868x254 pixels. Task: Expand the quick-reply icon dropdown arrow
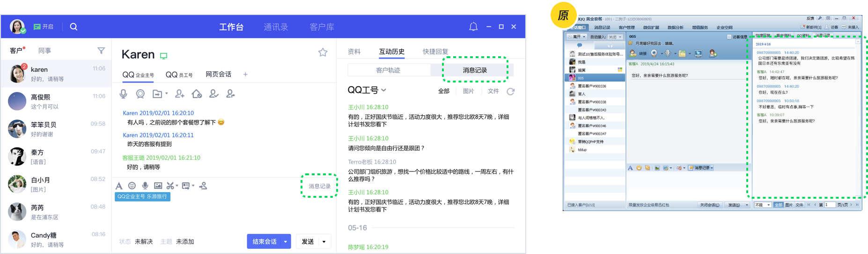[x=193, y=186]
